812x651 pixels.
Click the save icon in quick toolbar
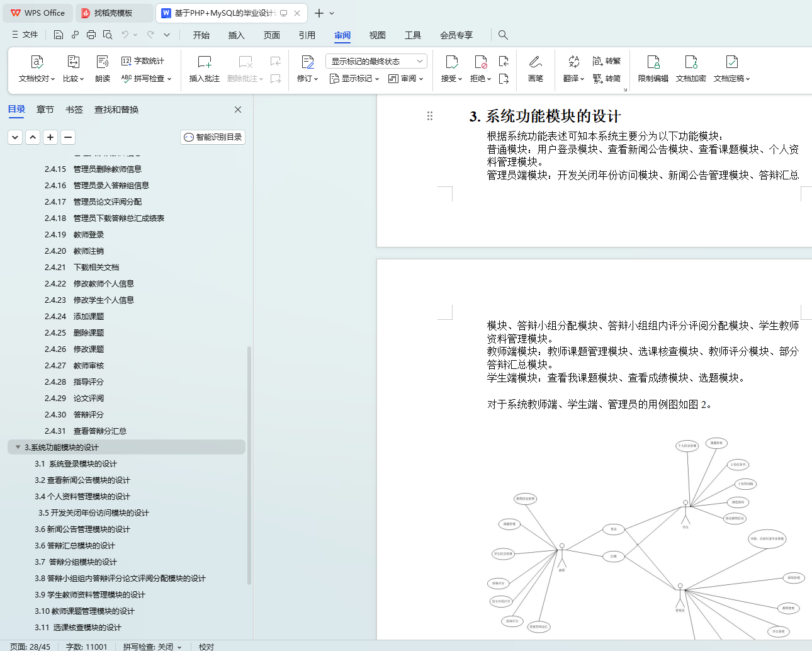[x=59, y=35]
